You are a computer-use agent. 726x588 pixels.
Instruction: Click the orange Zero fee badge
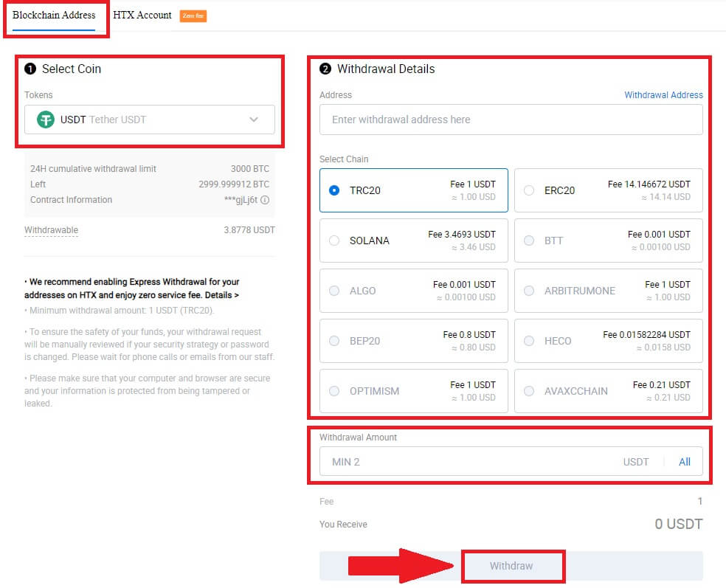pyautogui.click(x=192, y=14)
